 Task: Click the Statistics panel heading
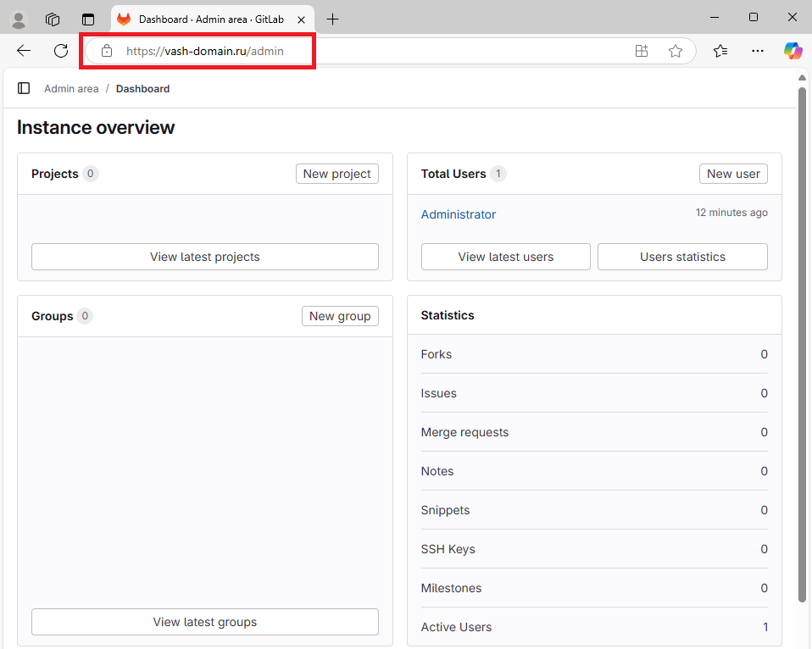coord(448,315)
